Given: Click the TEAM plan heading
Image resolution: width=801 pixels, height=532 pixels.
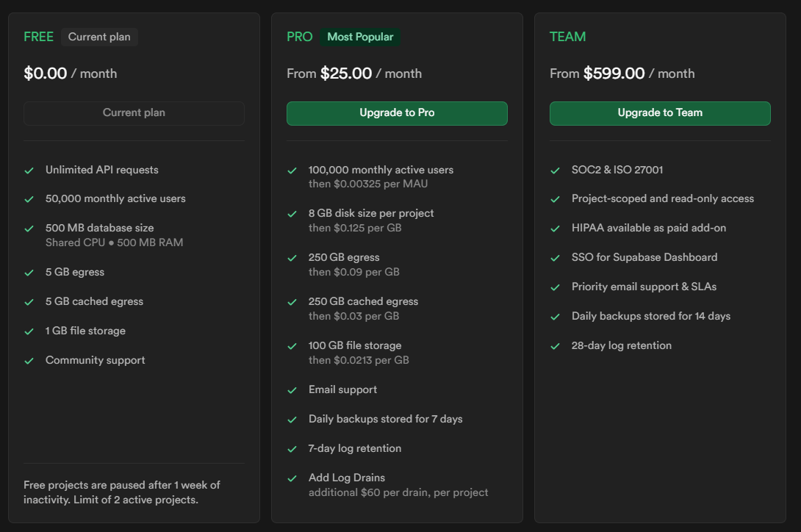Looking at the screenshot, I should coord(567,37).
